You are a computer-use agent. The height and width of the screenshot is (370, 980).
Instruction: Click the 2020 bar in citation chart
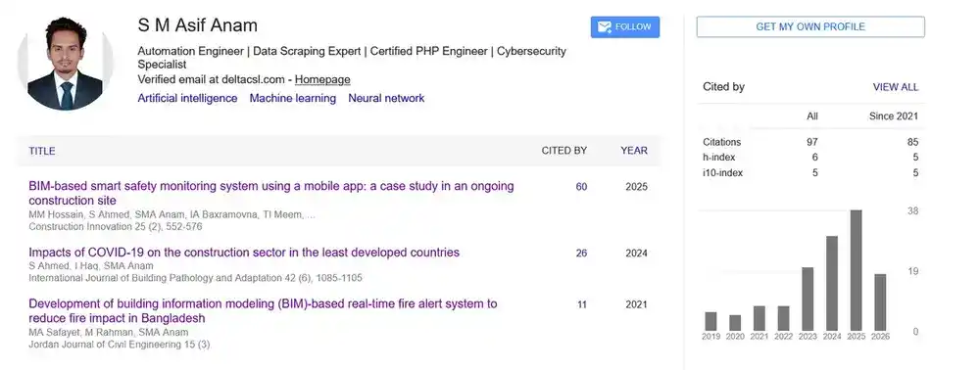point(735,323)
